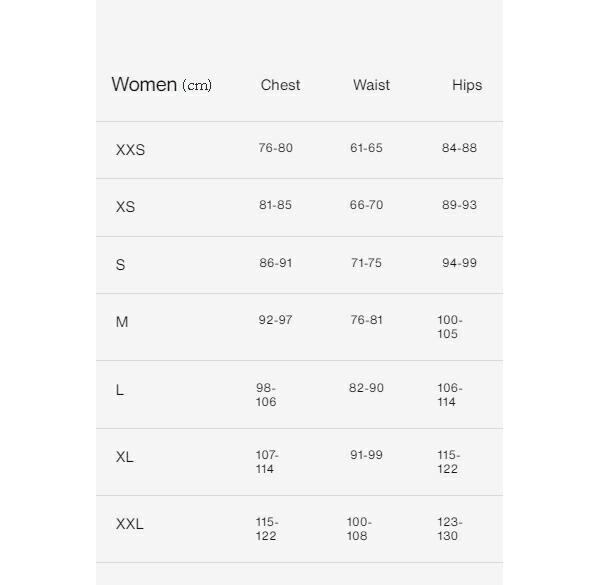Click XXS chest measurement 76-80
The image size is (600, 585).
pyautogui.click(x=275, y=148)
